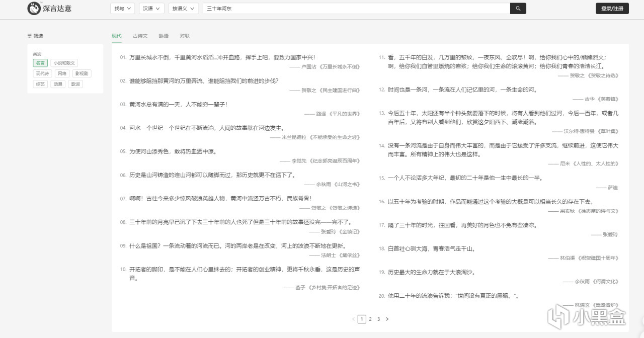Click quote 07 啊啊！古往今来多少惊风破浪英雄人物

[220, 198]
